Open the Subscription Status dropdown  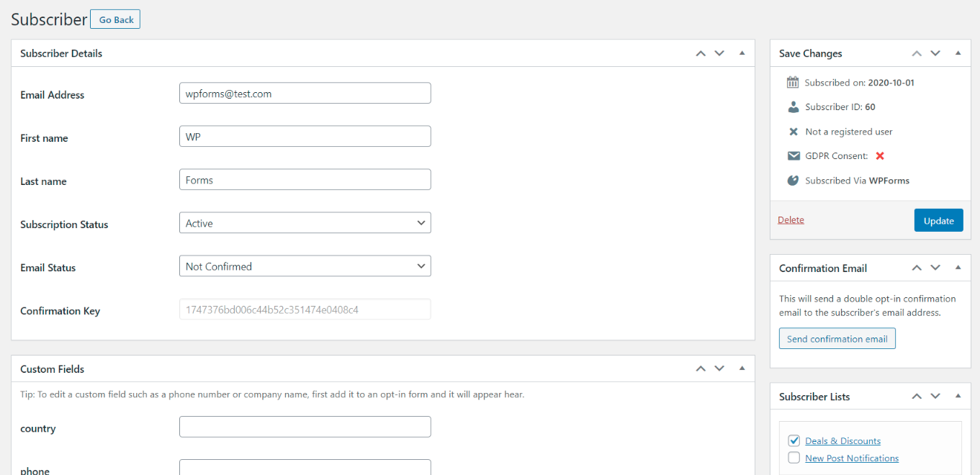(305, 223)
